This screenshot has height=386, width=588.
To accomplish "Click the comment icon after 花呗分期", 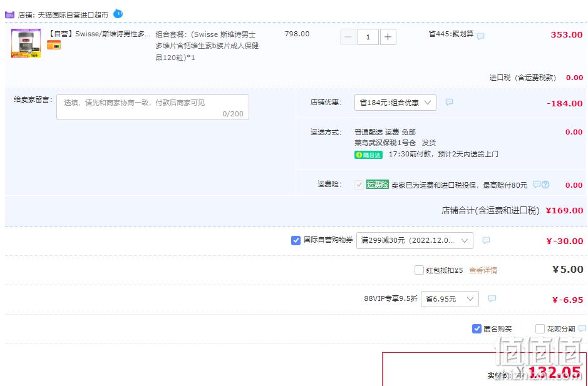I will point(582,328).
